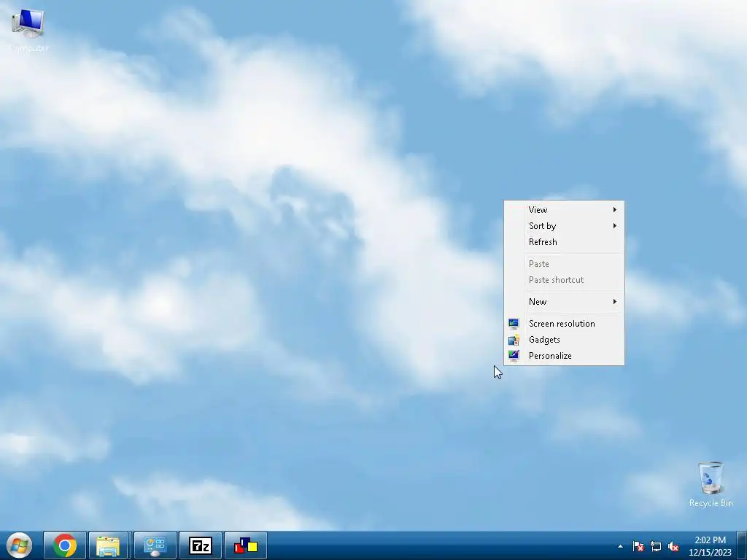Screen dimensions: 747x560
Task: Click the arrow beside New
Action: coord(614,301)
